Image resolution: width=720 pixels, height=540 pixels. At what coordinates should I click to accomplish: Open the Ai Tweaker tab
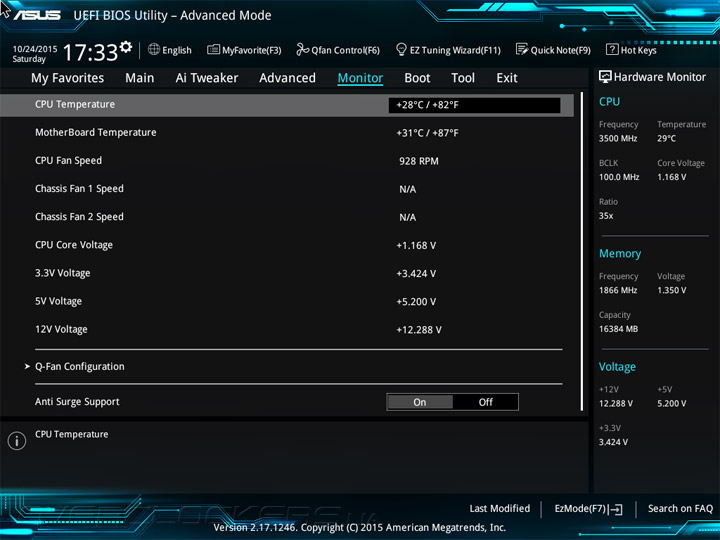click(207, 78)
